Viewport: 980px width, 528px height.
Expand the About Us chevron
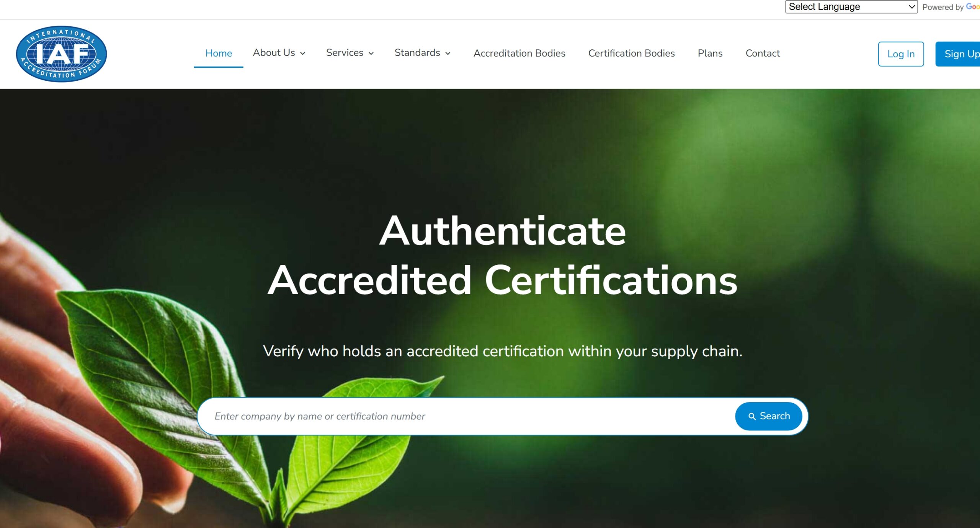[x=303, y=54]
